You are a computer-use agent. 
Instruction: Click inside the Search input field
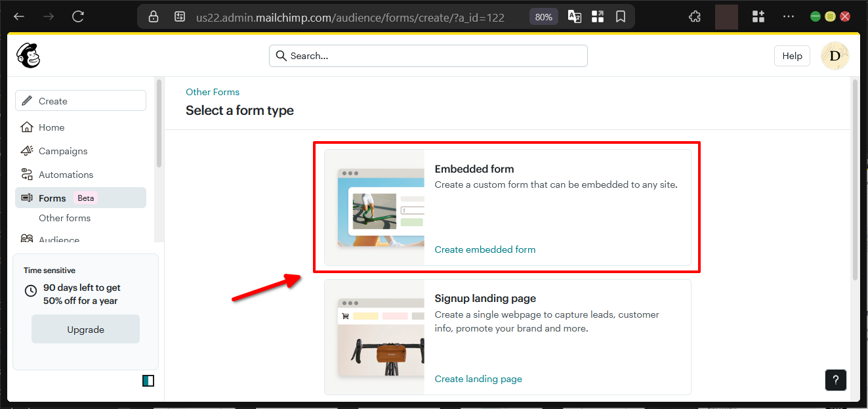point(428,56)
